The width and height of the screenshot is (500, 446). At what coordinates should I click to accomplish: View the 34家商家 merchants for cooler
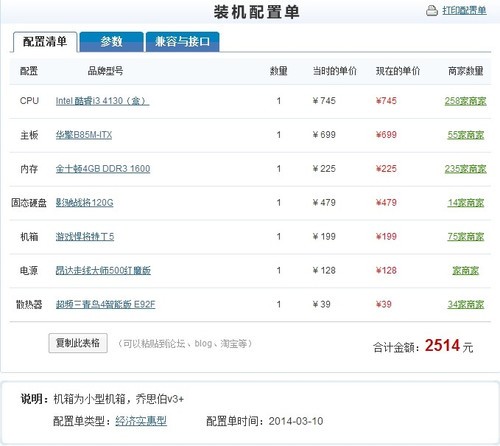(x=465, y=304)
